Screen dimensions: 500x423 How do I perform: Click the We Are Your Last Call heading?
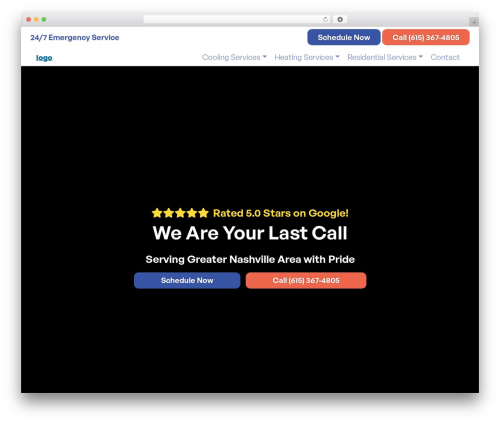click(x=250, y=233)
